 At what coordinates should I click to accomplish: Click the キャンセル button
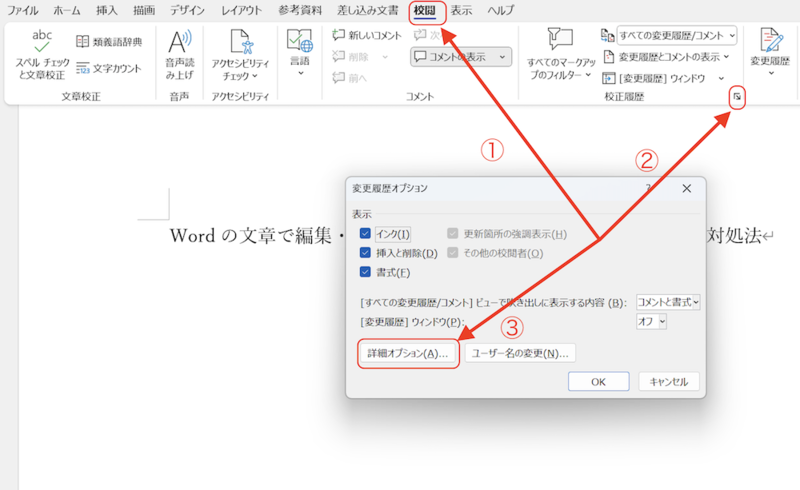[x=668, y=382]
